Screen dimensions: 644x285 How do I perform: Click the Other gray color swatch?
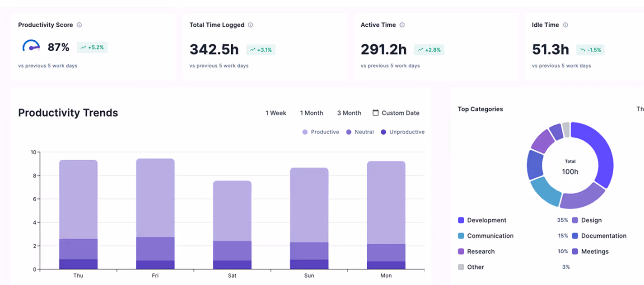pyautogui.click(x=461, y=267)
